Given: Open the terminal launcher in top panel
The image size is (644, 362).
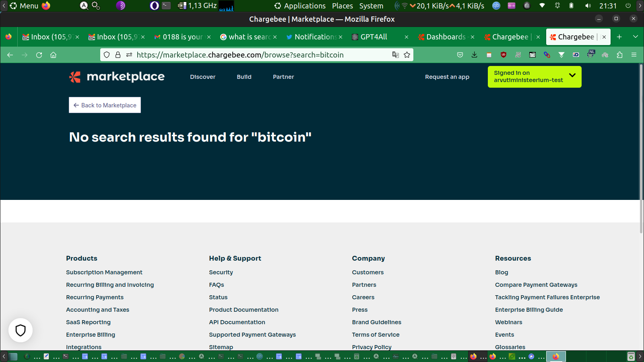Looking at the screenshot, I should (166, 6).
